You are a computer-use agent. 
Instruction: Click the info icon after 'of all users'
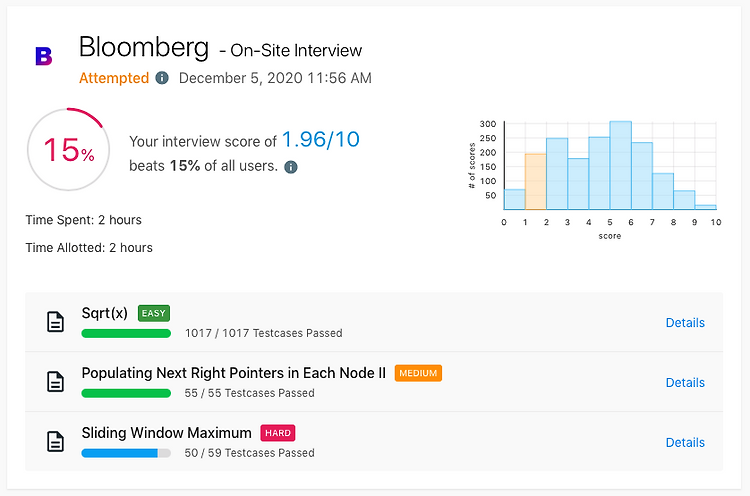pos(291,166)
